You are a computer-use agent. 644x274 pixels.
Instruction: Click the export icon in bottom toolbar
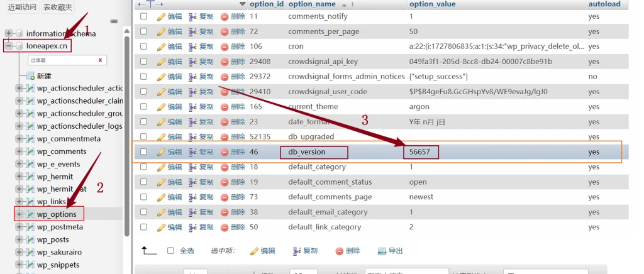381,251
